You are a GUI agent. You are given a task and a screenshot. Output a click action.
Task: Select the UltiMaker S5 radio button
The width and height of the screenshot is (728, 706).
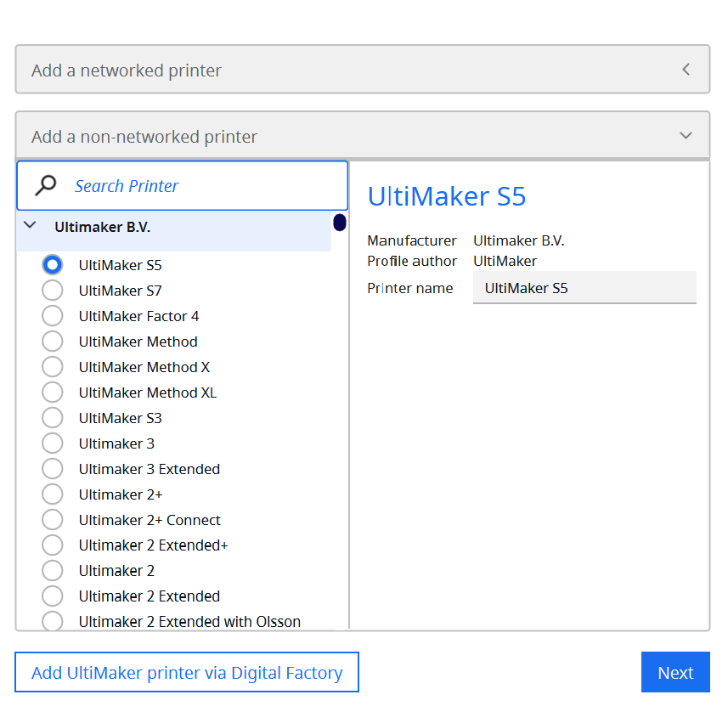tap(53, 265)
